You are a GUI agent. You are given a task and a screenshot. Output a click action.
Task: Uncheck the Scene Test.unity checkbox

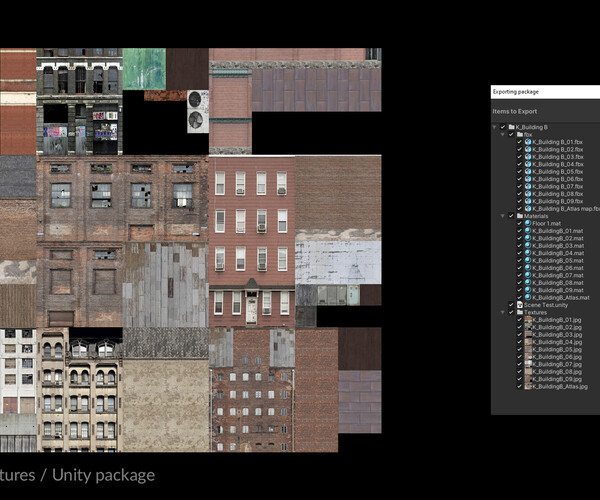click(x=511, y=305)
